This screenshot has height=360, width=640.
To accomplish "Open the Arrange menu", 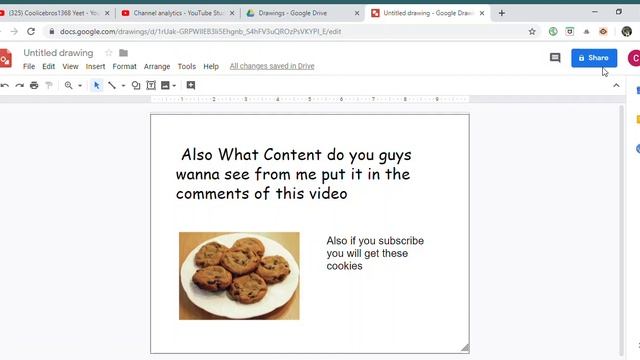I will point(157,66).
